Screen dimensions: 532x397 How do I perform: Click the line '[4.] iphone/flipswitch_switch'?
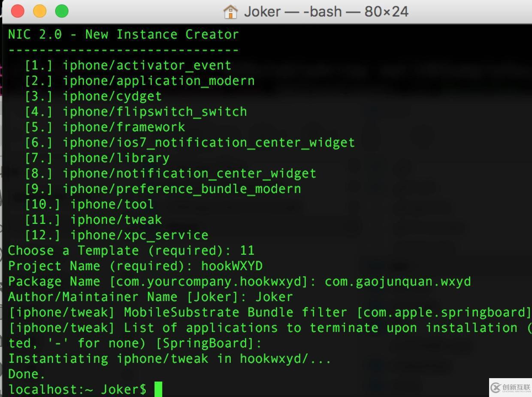pyautogui.click(x=136, y=111)
